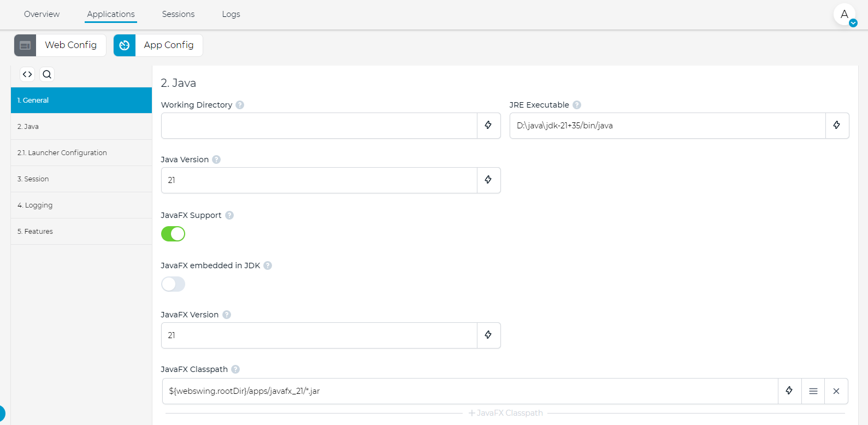The height and width of the screenshot is (425, 868).
Task: Click the blue circle at bottom-left edge
Action: (2, 414)
